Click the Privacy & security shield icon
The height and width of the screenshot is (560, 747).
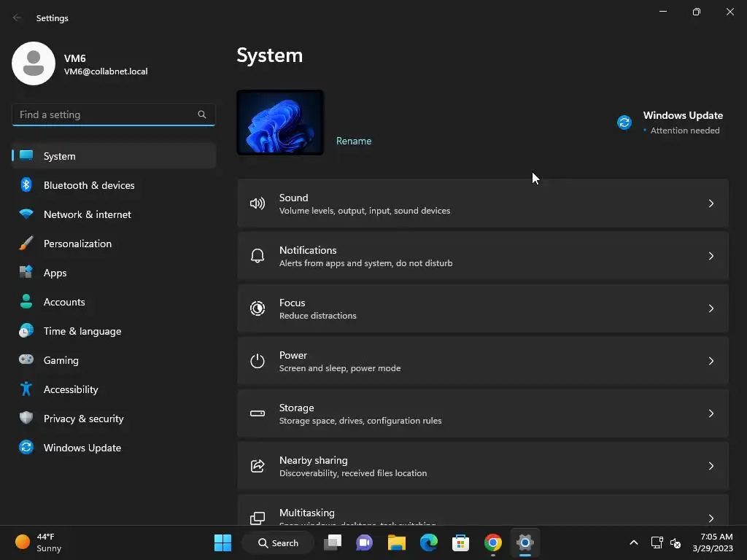tap(26, 418)
